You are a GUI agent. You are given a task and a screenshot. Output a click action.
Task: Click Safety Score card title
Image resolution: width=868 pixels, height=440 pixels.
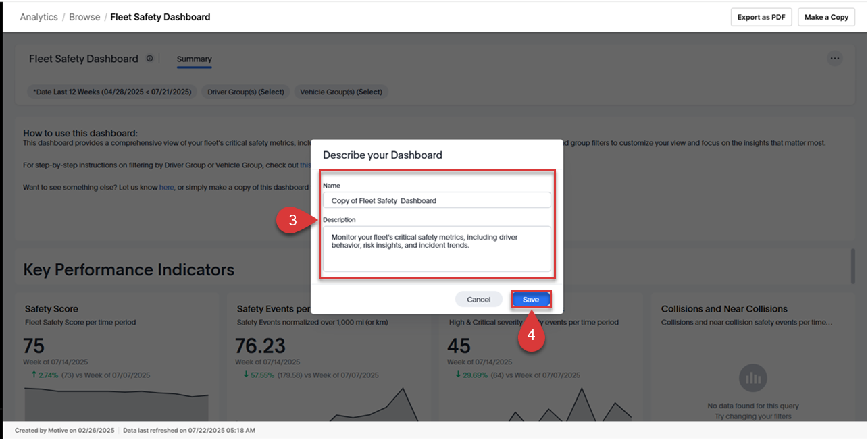pos(51,309)
